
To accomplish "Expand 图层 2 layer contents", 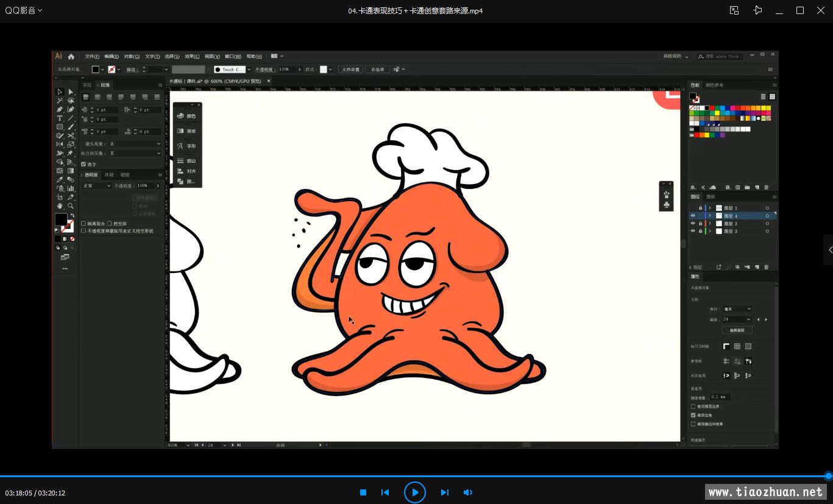I will click(710, 224).
